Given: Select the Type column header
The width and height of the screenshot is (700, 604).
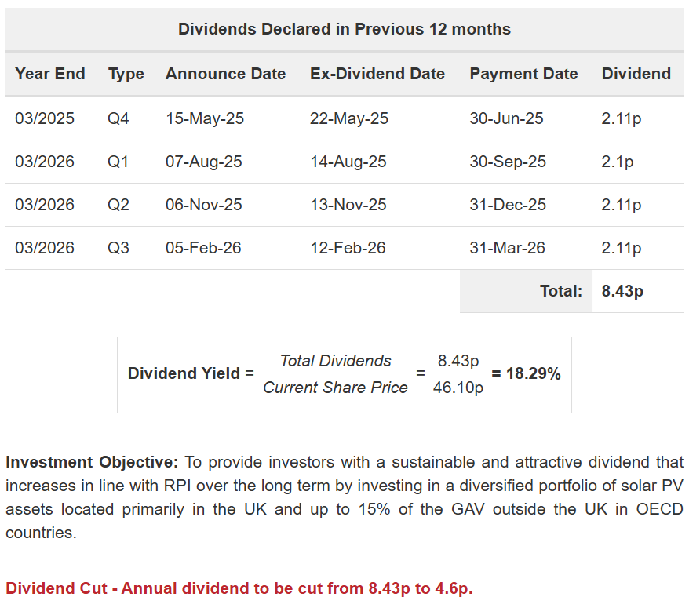Looking at the screenshot, I should point(126,74).
